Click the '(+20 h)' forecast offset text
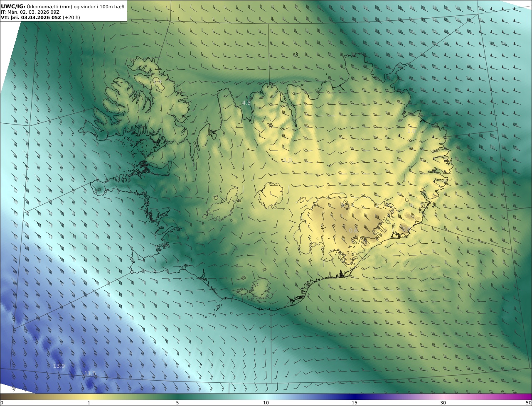This screenshot has width=532, height=406. click(71, 17)
